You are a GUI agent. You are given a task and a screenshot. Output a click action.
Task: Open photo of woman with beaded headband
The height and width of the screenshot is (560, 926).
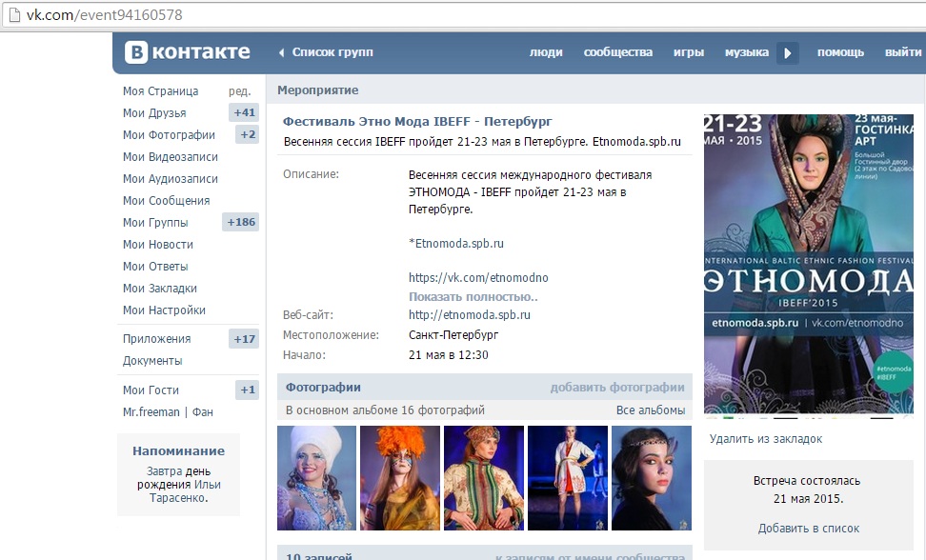pos(652,478)
